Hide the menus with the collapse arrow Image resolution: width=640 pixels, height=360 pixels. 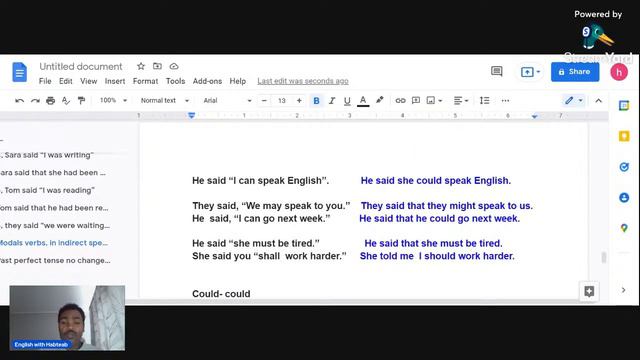[598, 100]
